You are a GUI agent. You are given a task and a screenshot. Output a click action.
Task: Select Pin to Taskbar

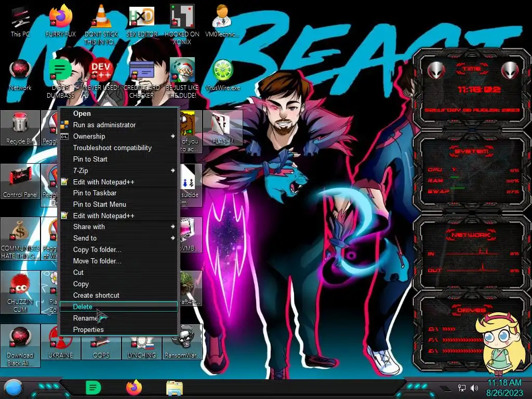click(x=119, y=193)
